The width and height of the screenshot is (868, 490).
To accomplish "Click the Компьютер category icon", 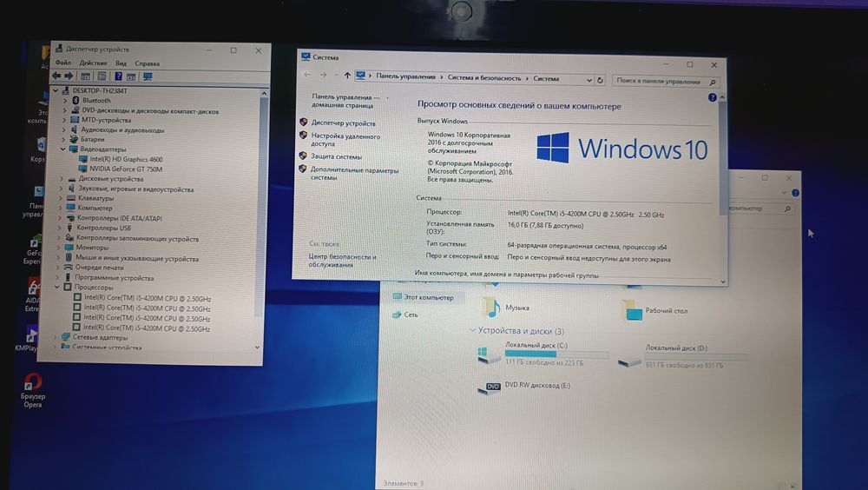I will [x=70, y=208].
